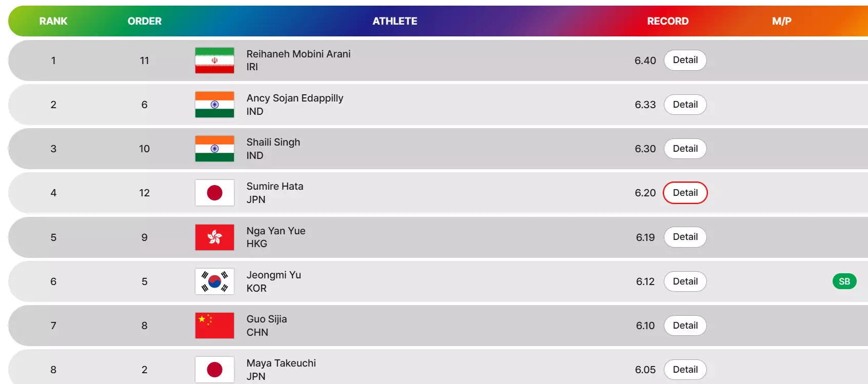The height and width of the screenshot is (384, 868).
Task: Click the South Korea flag icon
Action: point(214,281)
